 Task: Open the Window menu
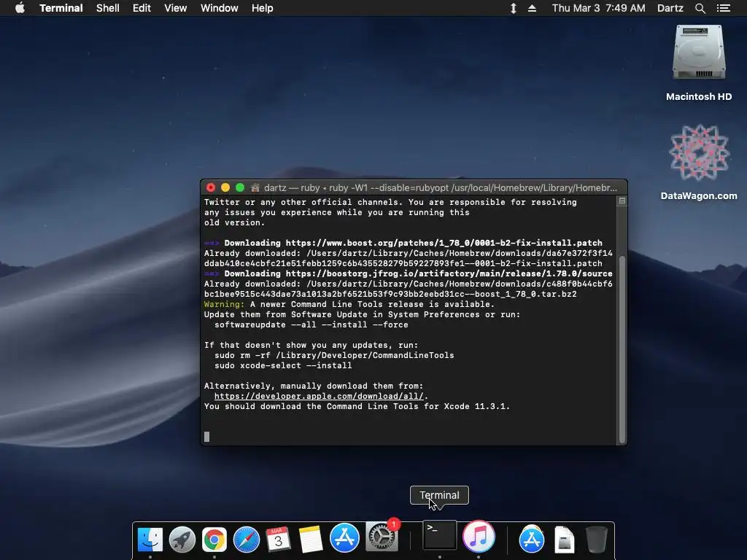click(219, 8)
